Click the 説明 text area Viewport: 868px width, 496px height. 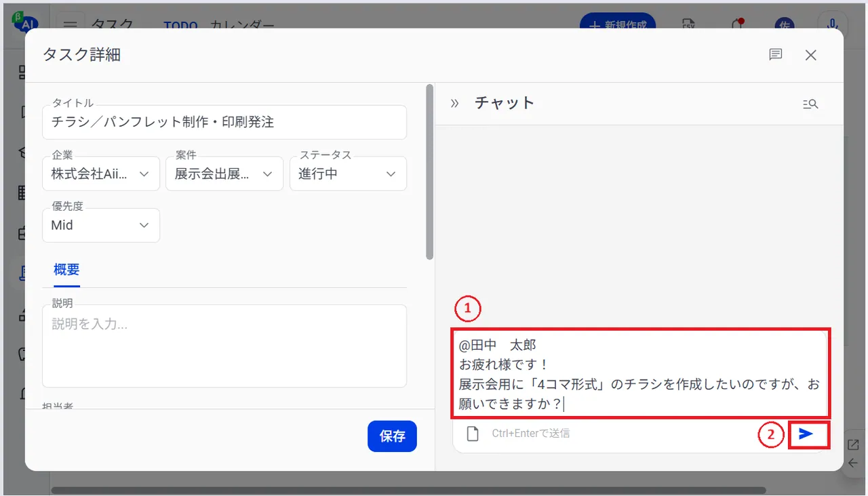224,346
